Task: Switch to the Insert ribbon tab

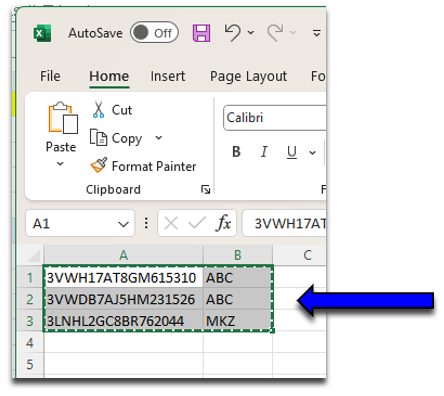Action: [168, 76]
